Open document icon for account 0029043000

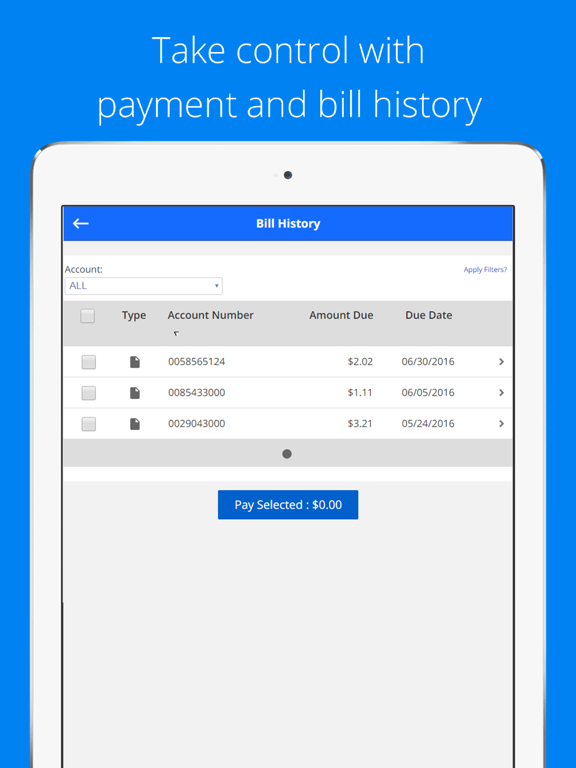pyautogui.click(x=135, y=424)
